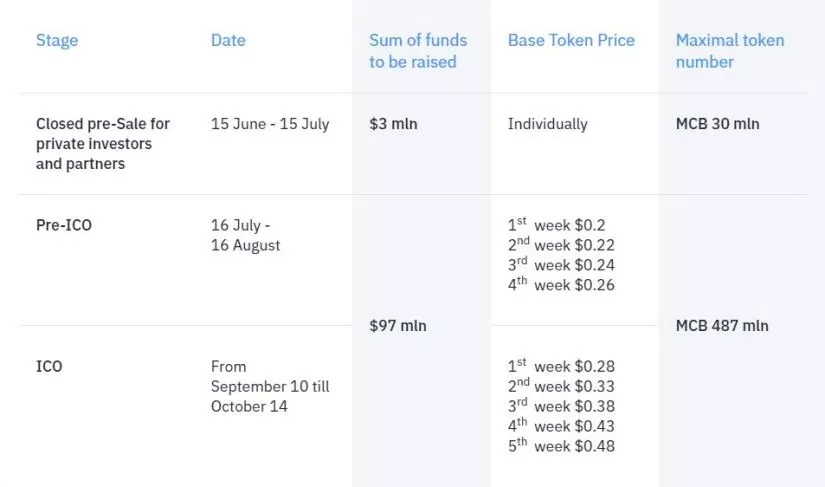Click the Date column header

[228, 41]
